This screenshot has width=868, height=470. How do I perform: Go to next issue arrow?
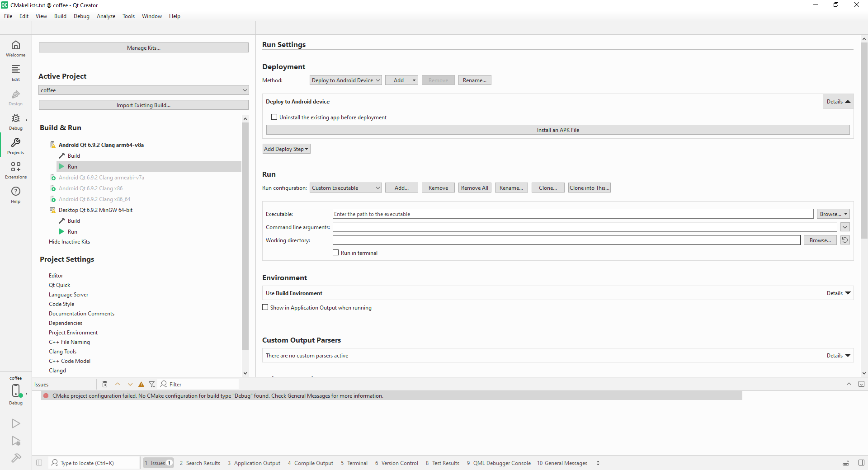[130, 384]
